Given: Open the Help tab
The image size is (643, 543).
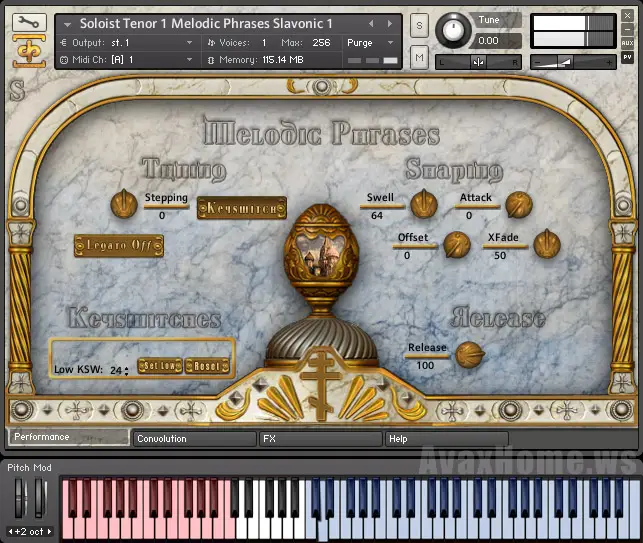Looking at the screenshot, I should pyautogui.click(x=447, y=439).
